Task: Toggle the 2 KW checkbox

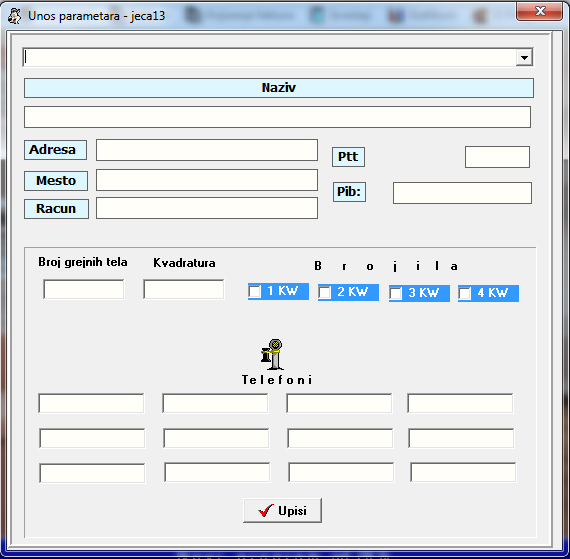Action: (x=325, y=292)
